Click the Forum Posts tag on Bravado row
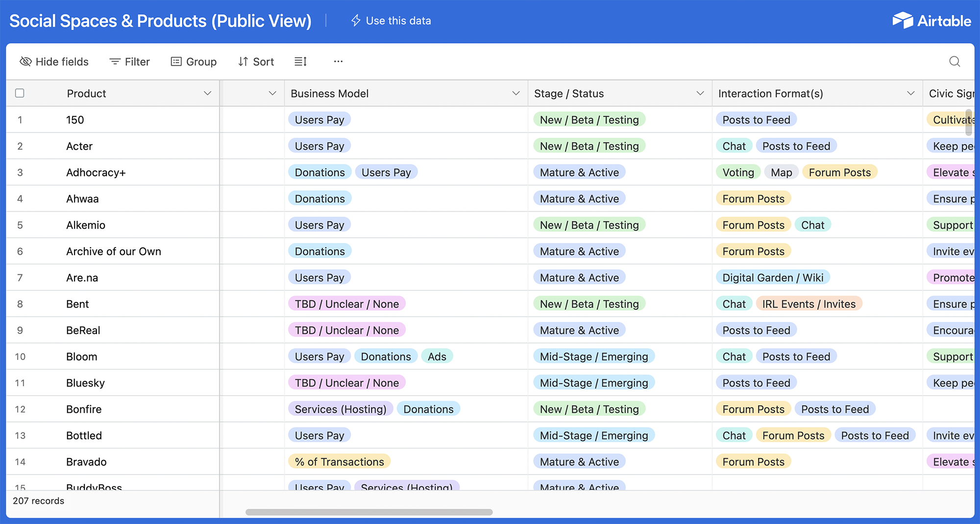 753,461
